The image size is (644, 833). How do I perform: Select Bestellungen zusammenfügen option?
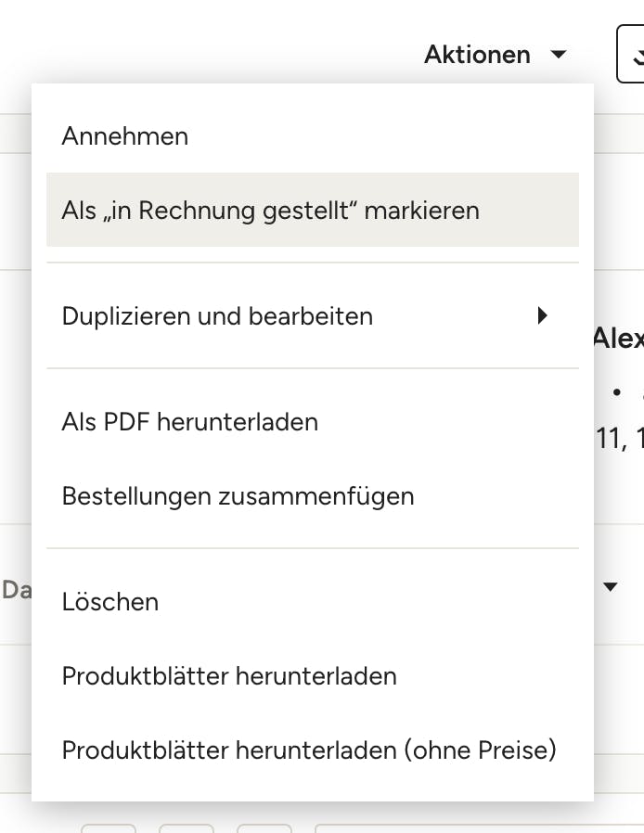313,495
